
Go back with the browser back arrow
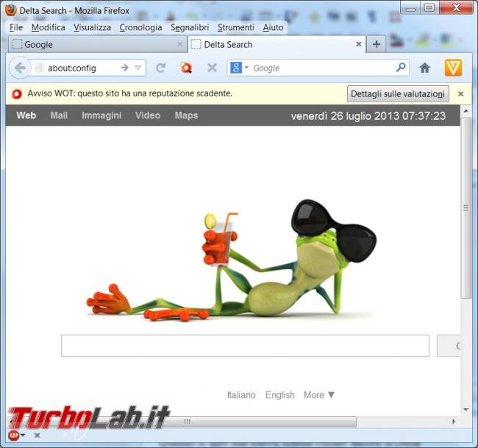tap(20, 68)
